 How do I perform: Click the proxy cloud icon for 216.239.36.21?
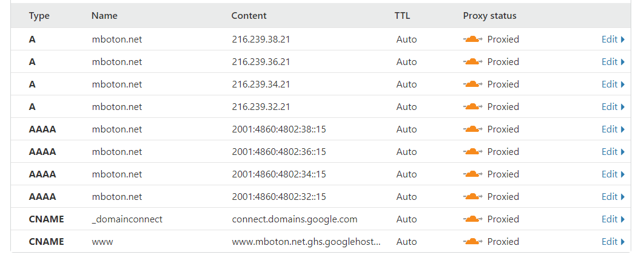tap(473, 62)
